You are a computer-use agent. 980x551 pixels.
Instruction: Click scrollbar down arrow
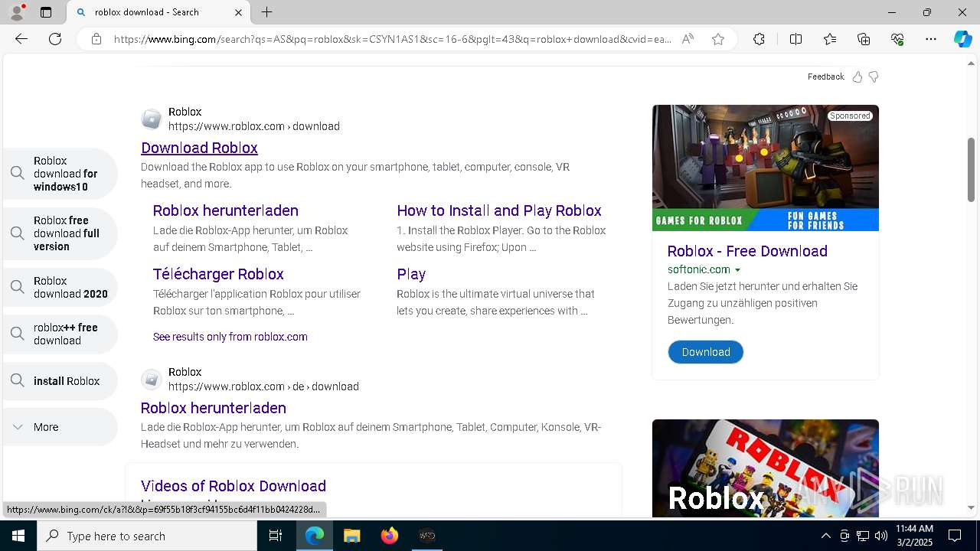[972, 507]
